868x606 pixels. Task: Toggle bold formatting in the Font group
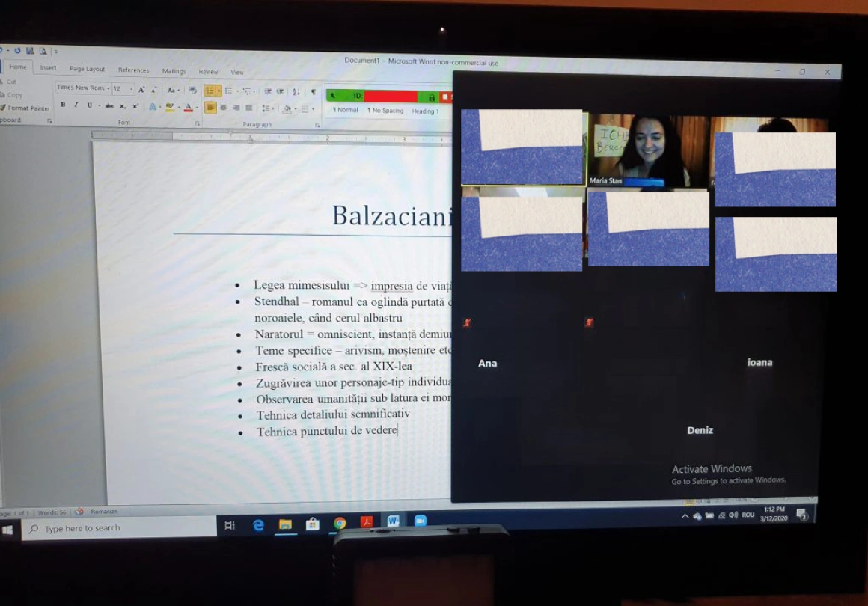[x=63, y=105]
